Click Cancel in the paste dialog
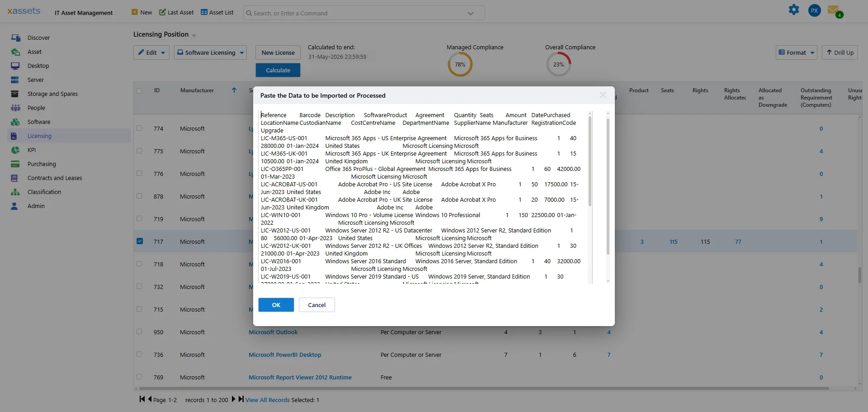The width and height of the screenshot is (868, 412). pyautogui.click(x=317, y=305)
